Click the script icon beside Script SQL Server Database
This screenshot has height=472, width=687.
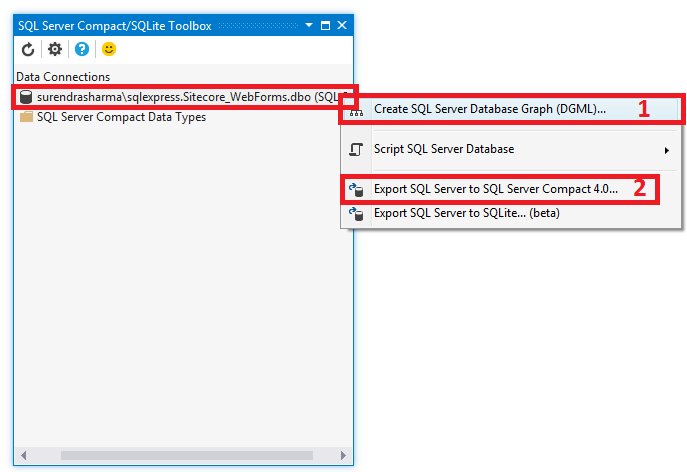pos(356,149)
